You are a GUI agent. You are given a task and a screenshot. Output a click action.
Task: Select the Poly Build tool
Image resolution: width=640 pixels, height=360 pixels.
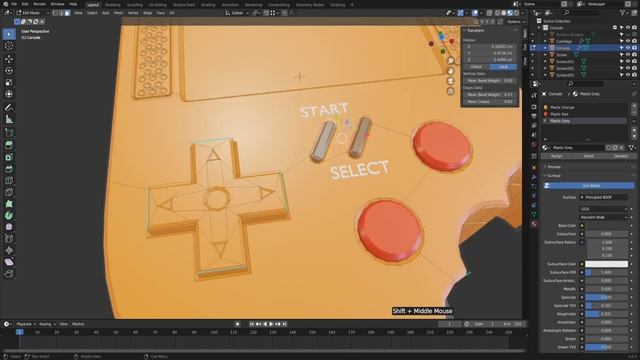(9, 204)
